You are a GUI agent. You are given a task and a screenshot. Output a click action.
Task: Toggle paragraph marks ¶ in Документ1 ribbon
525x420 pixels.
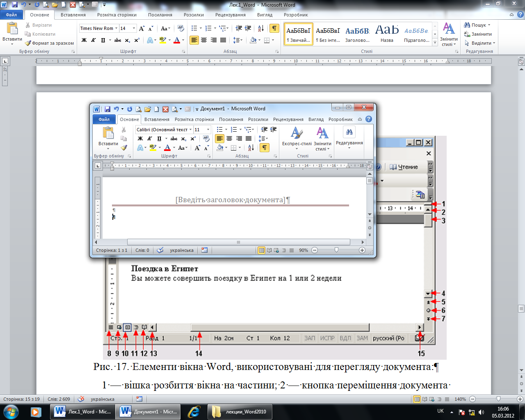(x=265, y=148)
